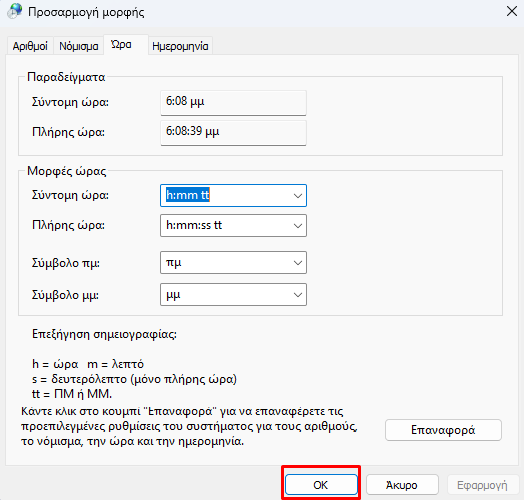The height and width of the screenshot is (500, 524).
Task: Open the Σύμβολο μμ dropdown arrow
Action: click(298, 295)
